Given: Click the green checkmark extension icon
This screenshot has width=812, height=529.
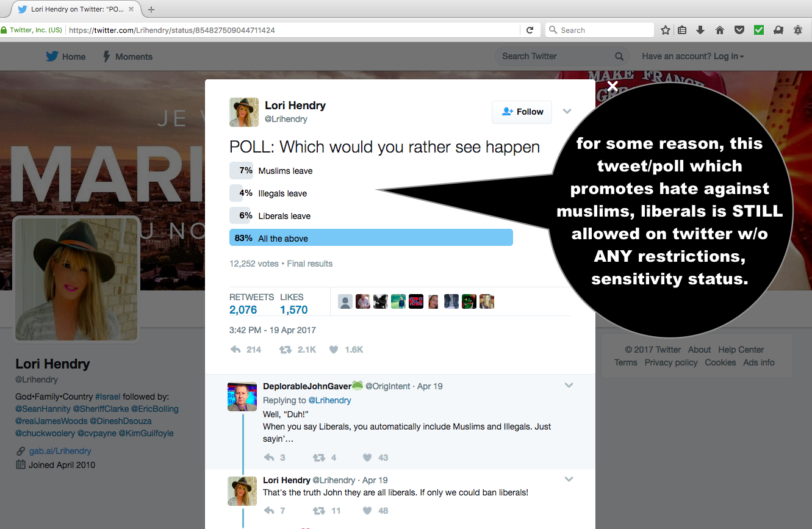Looking at the screenshot, I should pyautogui.click(x=758, y=30).
